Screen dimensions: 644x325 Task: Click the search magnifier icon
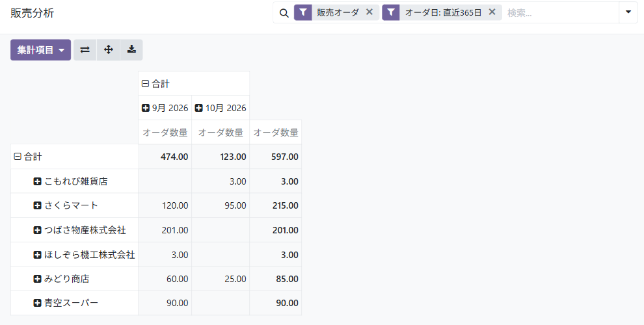(284, 13)
